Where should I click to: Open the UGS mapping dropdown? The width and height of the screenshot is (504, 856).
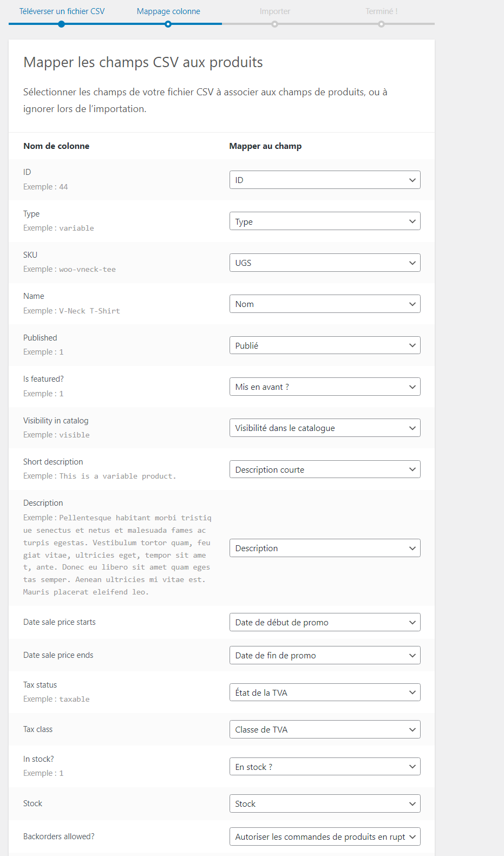click(325, 263)
